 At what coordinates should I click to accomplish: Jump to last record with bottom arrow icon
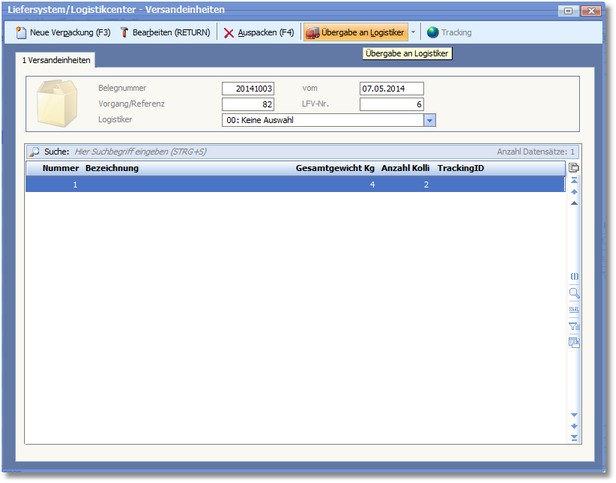click(574, 437)
